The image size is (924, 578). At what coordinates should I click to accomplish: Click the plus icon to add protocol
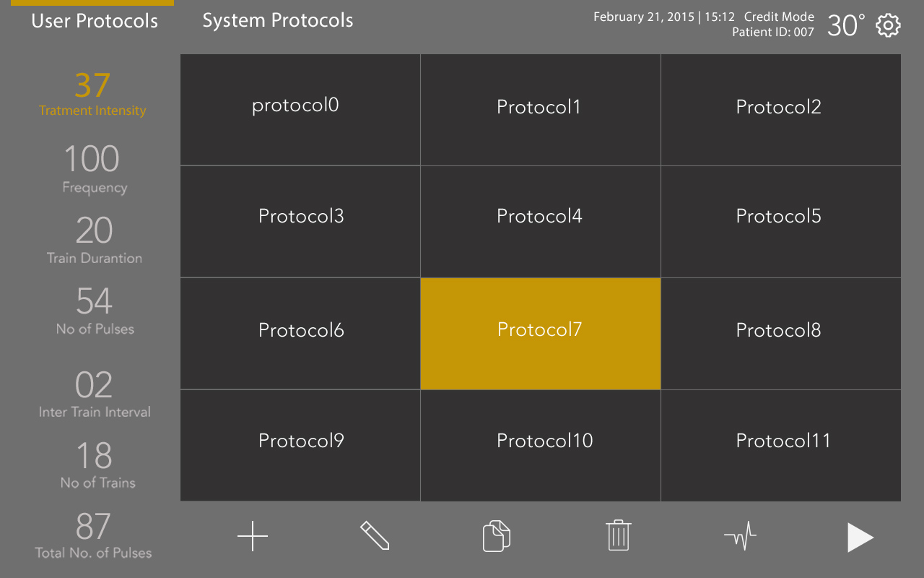[253, 536]
